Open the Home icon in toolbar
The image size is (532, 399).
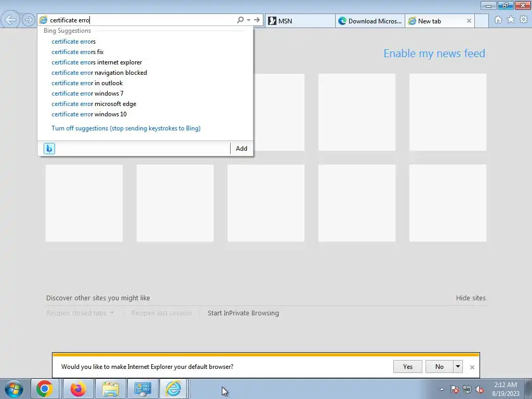pos(498,20)
